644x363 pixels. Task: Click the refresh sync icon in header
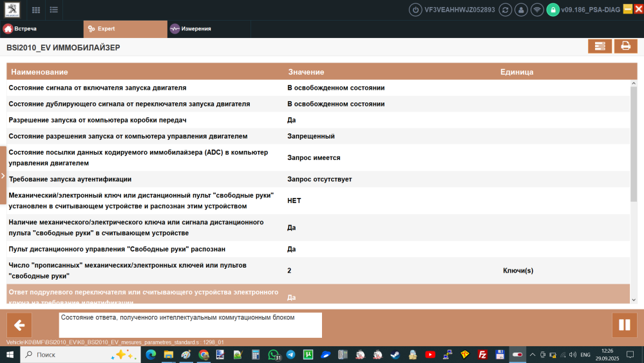tap(505, 10)
